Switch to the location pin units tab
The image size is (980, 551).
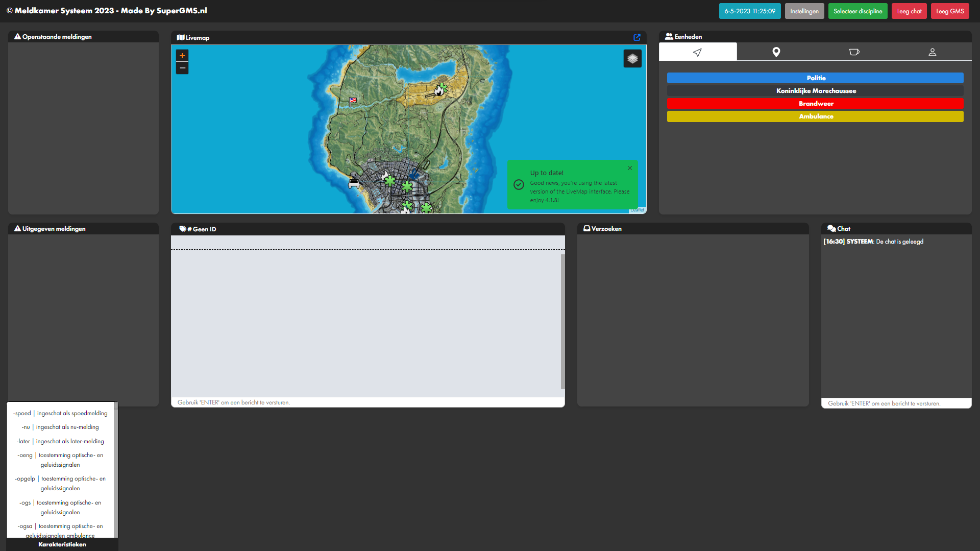coord(776,52)
